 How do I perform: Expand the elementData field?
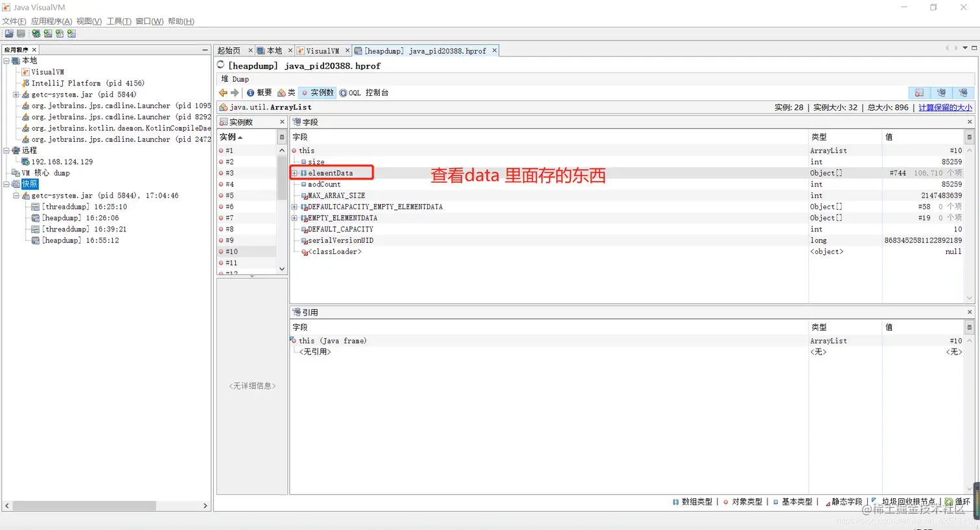click(x=294, y=173)
